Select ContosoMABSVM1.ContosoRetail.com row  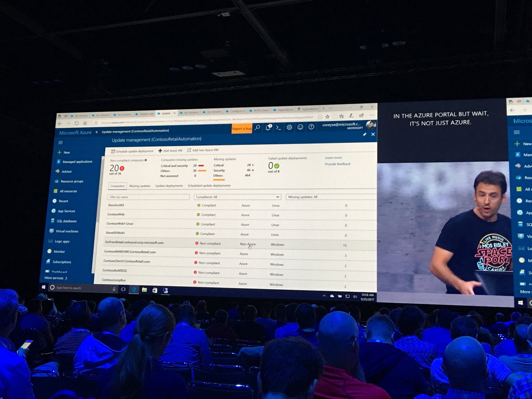(x=239, y=253)
